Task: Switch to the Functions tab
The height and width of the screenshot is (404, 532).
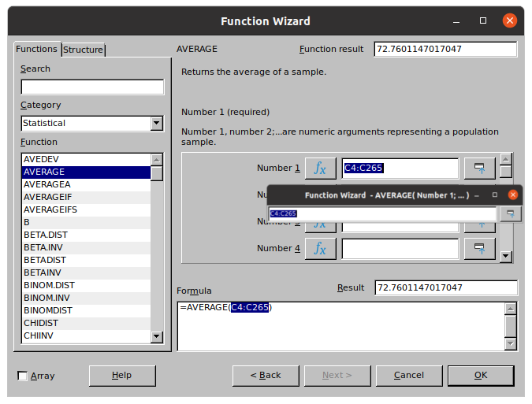Action: click(x=36, y=49)
